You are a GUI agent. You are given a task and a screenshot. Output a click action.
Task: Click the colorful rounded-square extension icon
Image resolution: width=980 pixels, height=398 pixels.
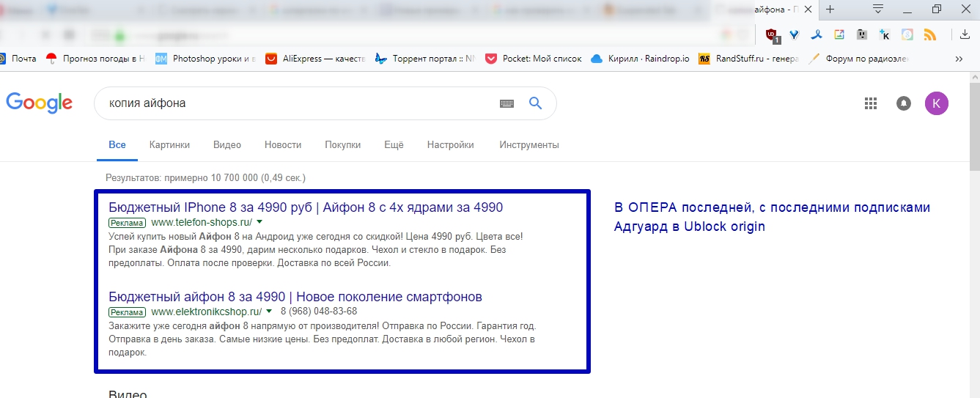pyautogui.click(x=907, y=34)
